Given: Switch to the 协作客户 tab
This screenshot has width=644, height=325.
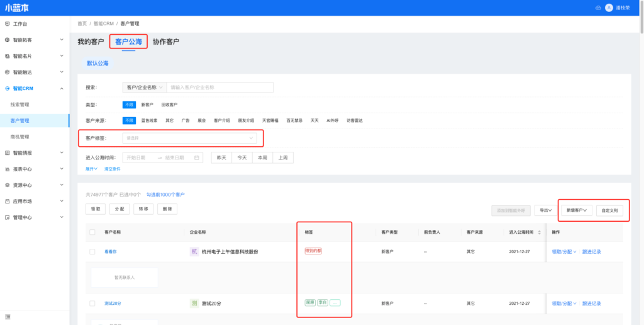Looking at the screenshot, I should pos(165,42).
